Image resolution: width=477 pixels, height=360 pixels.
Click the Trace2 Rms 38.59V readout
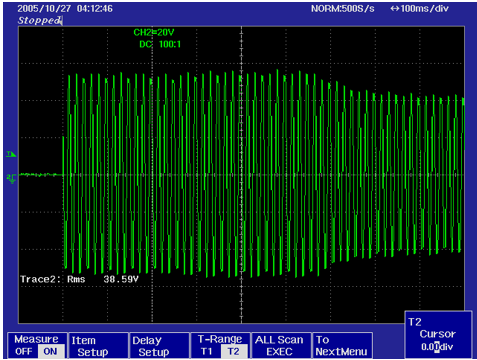coord(79,279)
